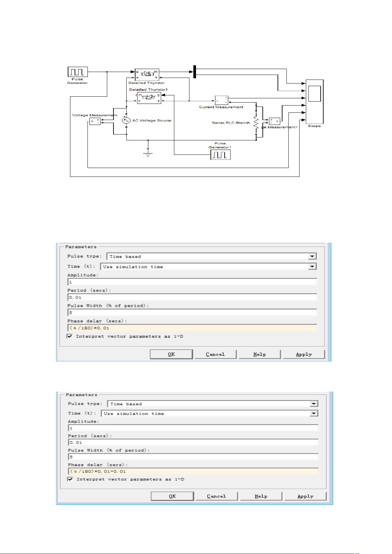Toggle the first dialog's Interpret vector parameters checkbox

(70, 336)
